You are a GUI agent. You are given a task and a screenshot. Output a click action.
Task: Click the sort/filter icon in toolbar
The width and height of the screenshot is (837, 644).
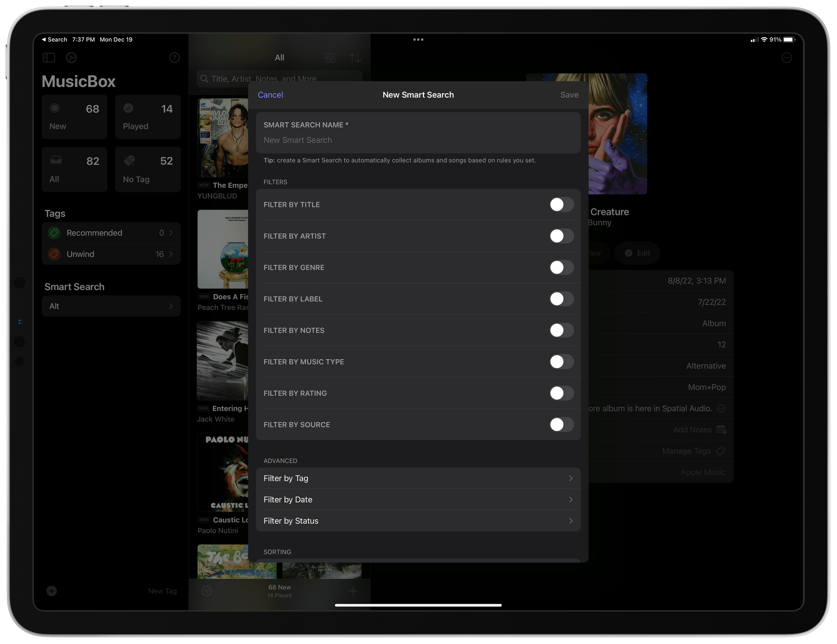point(355,56)
